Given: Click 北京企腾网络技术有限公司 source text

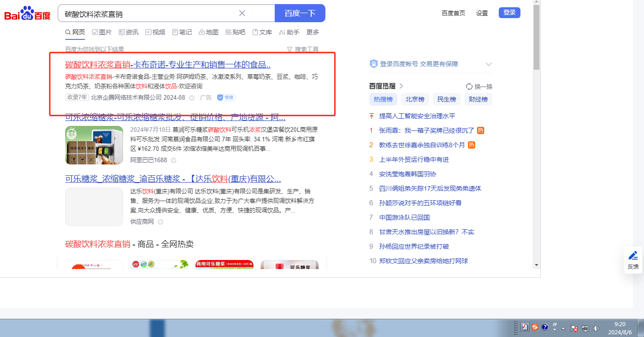Looking at the screenshot, I should (126, 97).
